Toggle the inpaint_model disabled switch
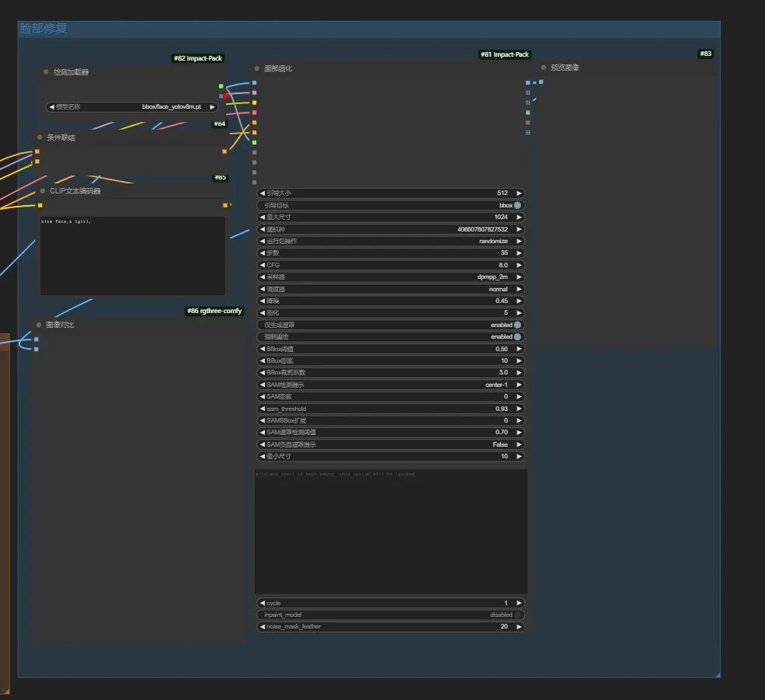Viewport: 765px width, 700px height. [517, 615]
